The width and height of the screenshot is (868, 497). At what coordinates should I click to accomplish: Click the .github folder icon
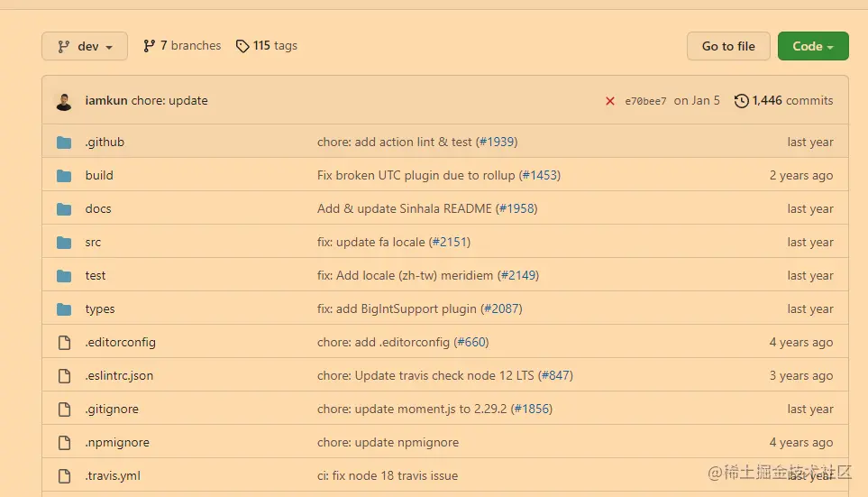click(64, 143)
